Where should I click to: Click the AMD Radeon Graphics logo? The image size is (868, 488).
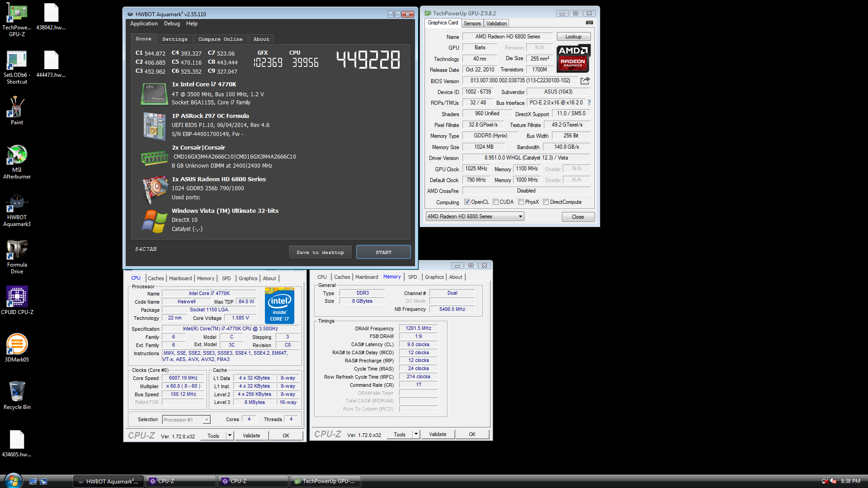tap(573, 59)
